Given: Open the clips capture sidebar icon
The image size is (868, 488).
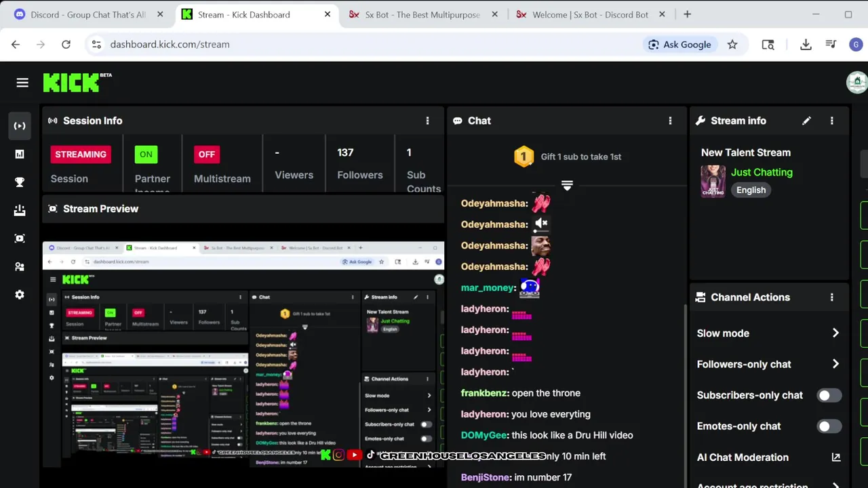Looking at the screenshot, I should [x=20, y=239].
